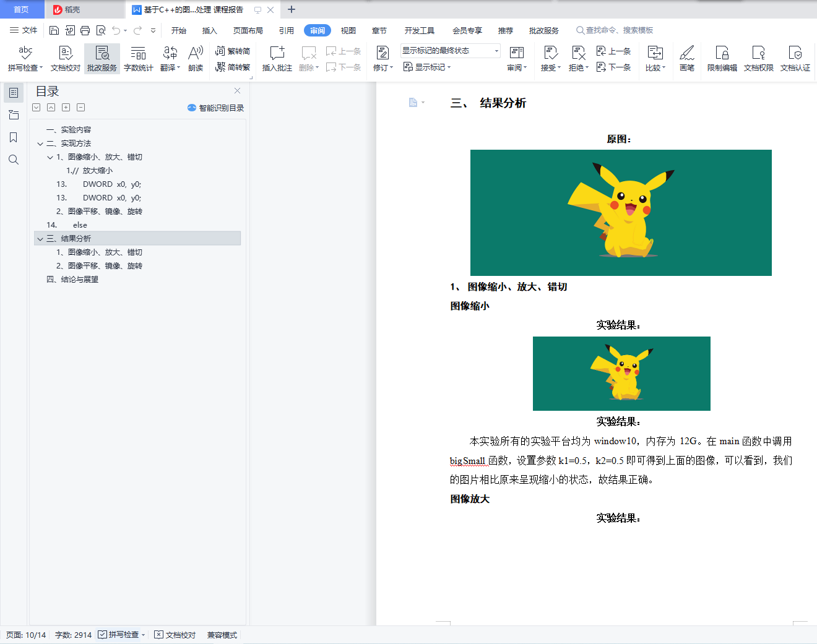Open 文档认证 document certification

tap(795, 59)
